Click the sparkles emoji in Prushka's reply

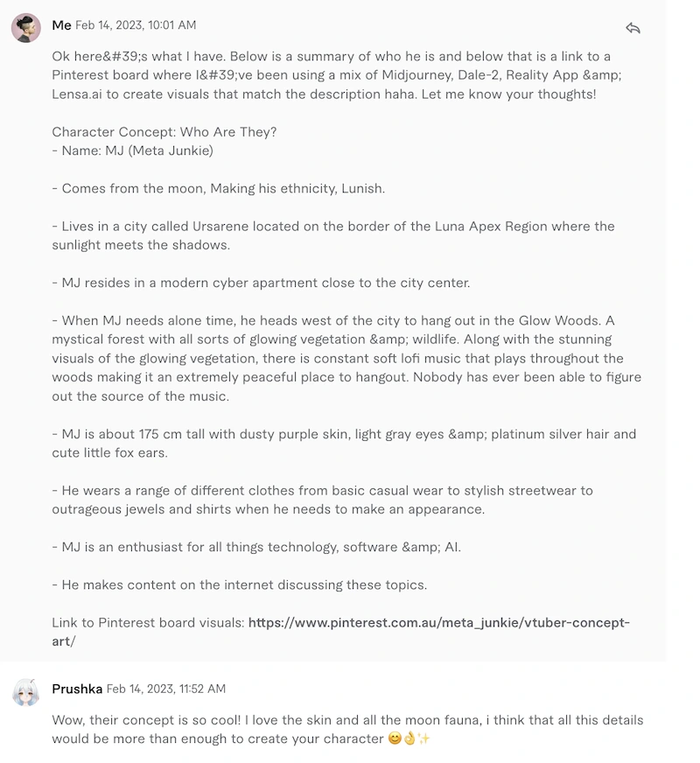[423, 738]
